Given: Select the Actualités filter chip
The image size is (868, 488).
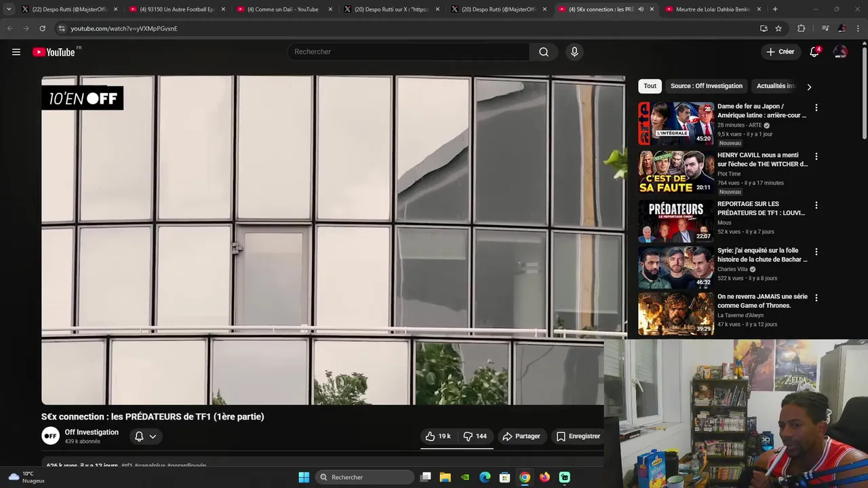Looking at the screenshot, I should click(x=776, y=86).
